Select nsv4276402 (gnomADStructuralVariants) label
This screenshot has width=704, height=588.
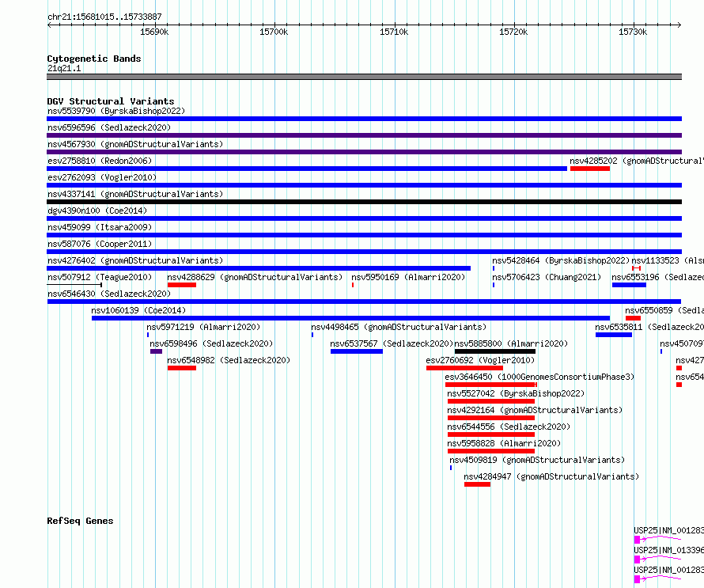(135, 260)
